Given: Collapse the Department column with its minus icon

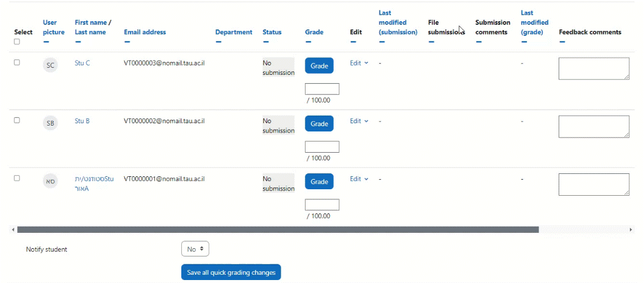Looking at the screenshot, I should [x=218, y=42].
